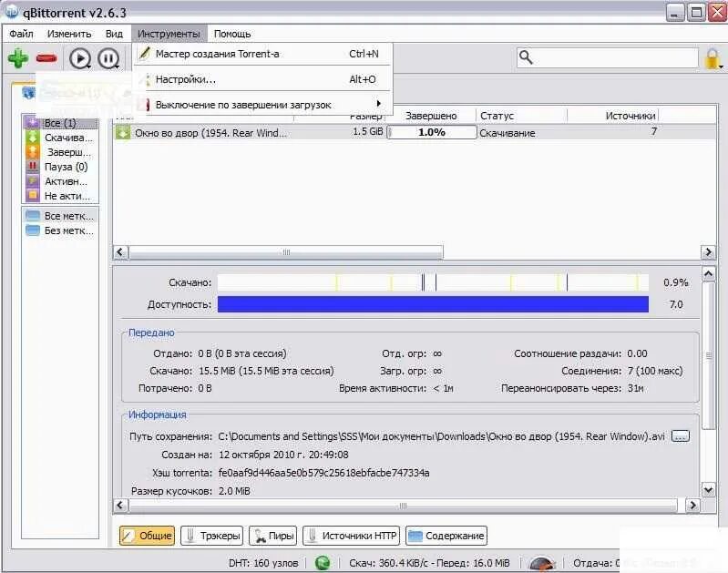The height and width of the screenshot is (573, 728).
Task: Click the green connection status icon
Action: [x=323, y=563]
